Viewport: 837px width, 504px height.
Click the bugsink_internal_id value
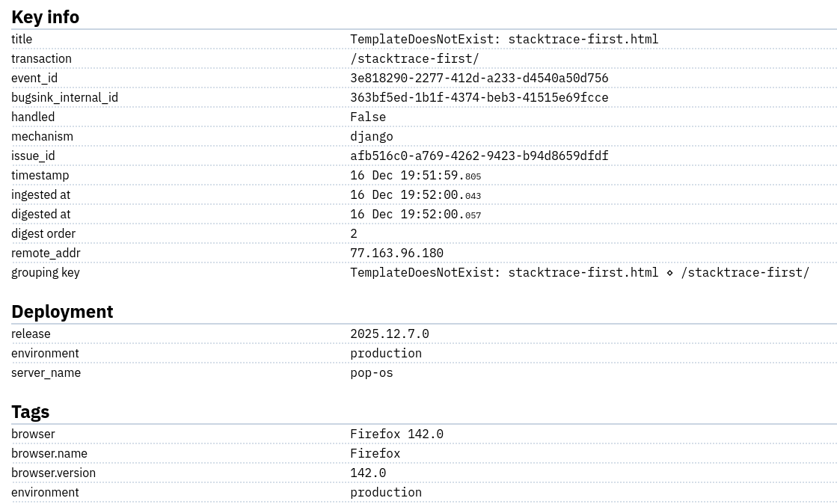coord(479,97)
